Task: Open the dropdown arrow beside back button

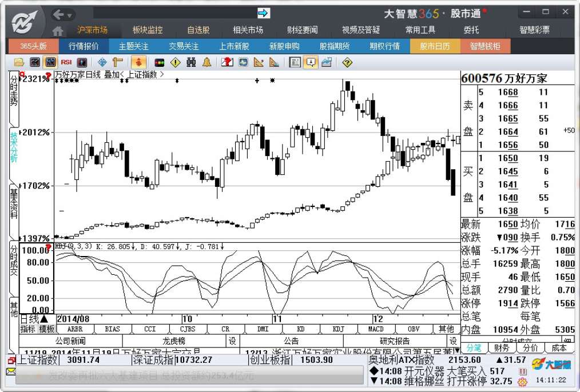Action: [69, 15]
